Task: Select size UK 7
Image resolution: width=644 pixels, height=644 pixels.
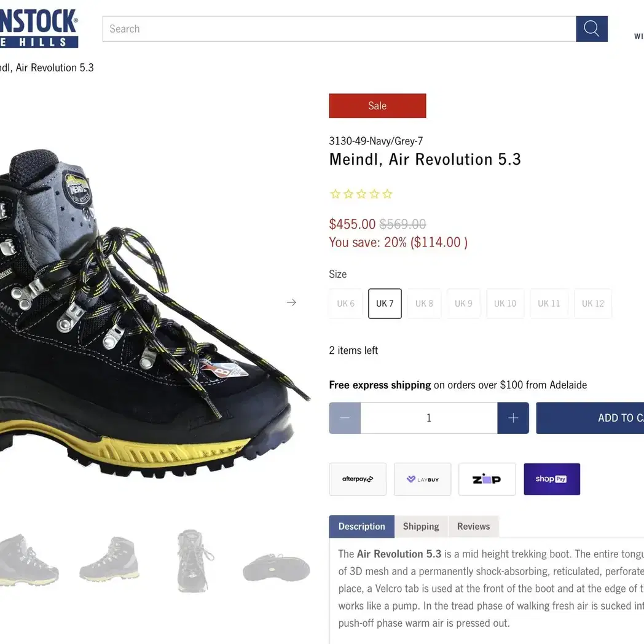Action: pyautogui.click(x=385, y=304)
